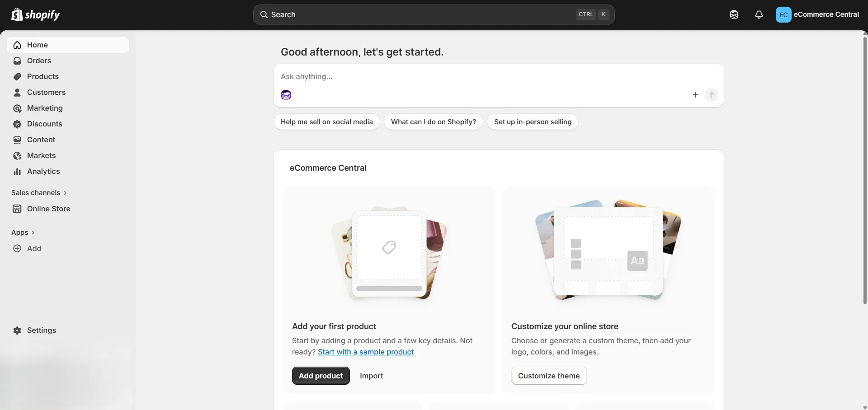
Task: Click the magnifier icon in search bar
Action: coord(264,14)
